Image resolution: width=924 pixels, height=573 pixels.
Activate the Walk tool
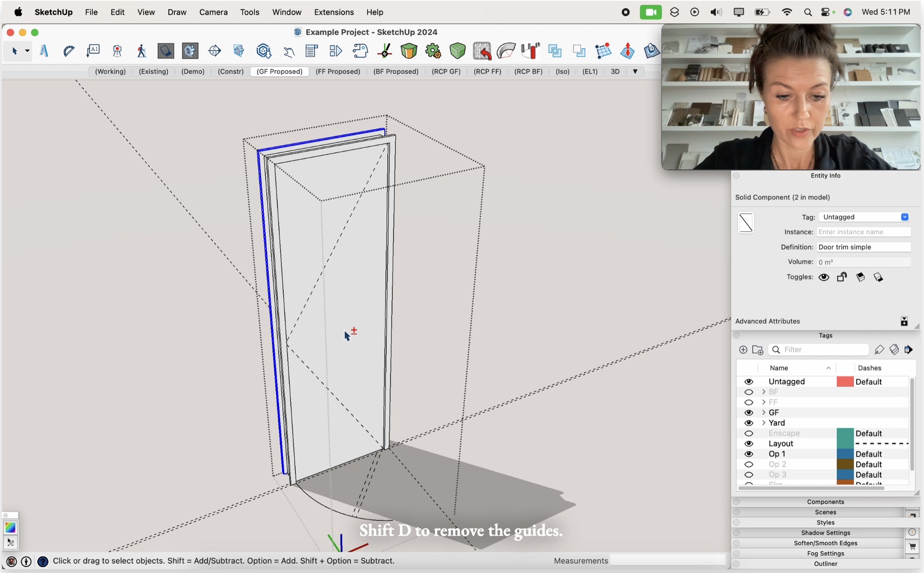click(x=141, y=51)
